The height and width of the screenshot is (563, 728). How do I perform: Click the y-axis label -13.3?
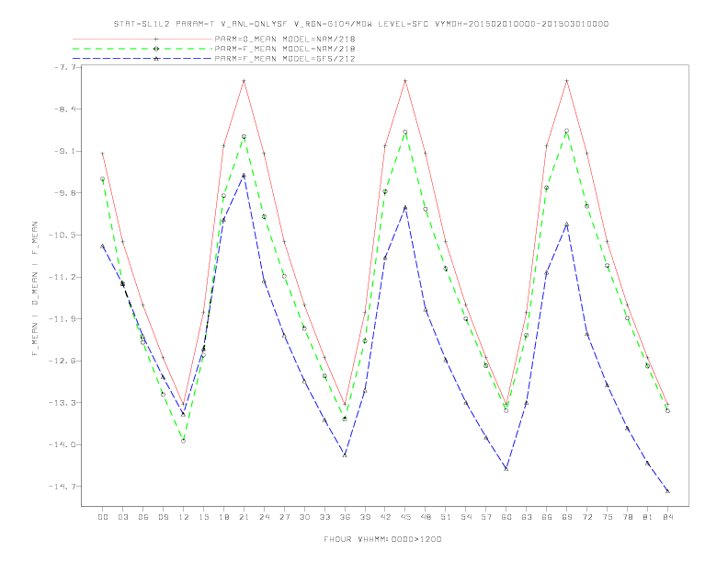tap(63, 402)
